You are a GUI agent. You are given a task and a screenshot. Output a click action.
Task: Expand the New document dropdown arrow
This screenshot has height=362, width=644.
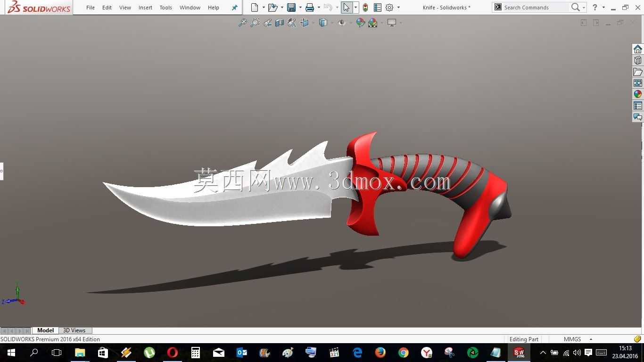263,8
